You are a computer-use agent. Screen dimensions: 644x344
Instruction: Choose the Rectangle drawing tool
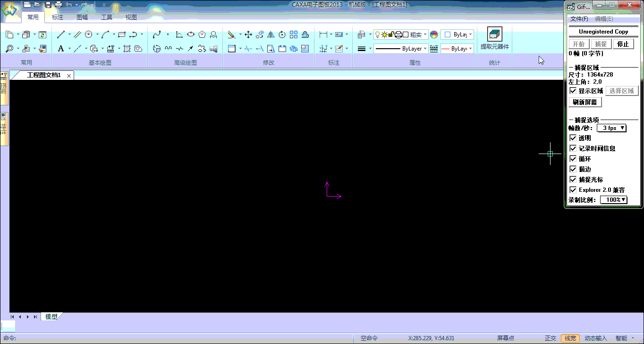(122, 34)
